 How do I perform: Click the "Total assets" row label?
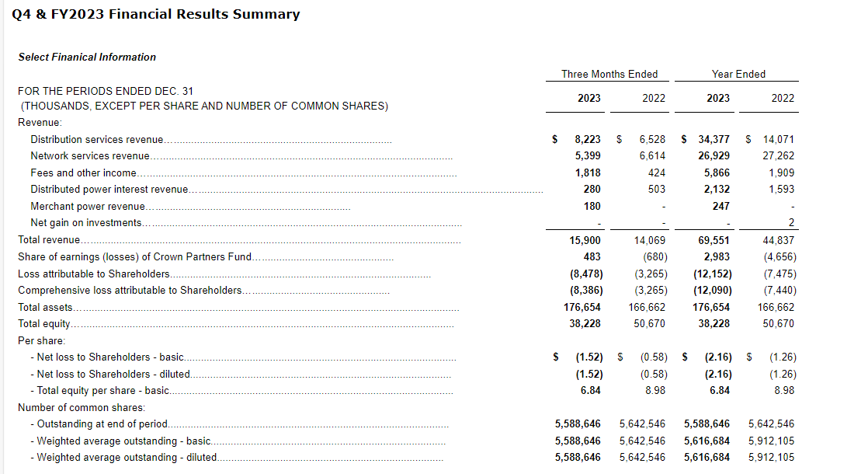click(x=45, y=307)
